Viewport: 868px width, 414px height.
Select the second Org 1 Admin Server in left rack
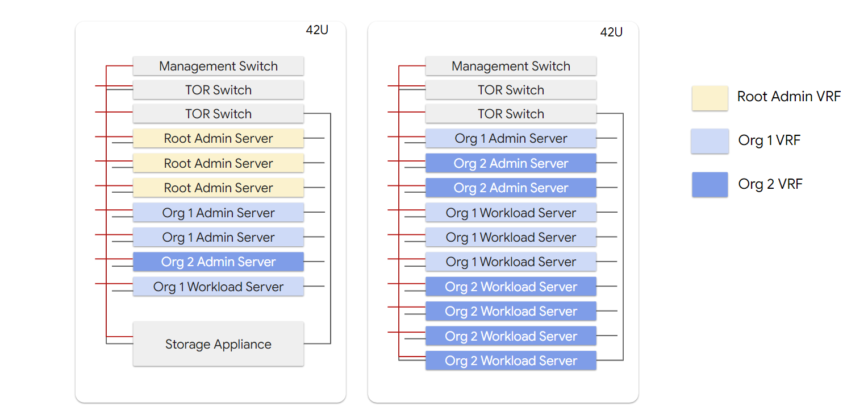(218, 237)
